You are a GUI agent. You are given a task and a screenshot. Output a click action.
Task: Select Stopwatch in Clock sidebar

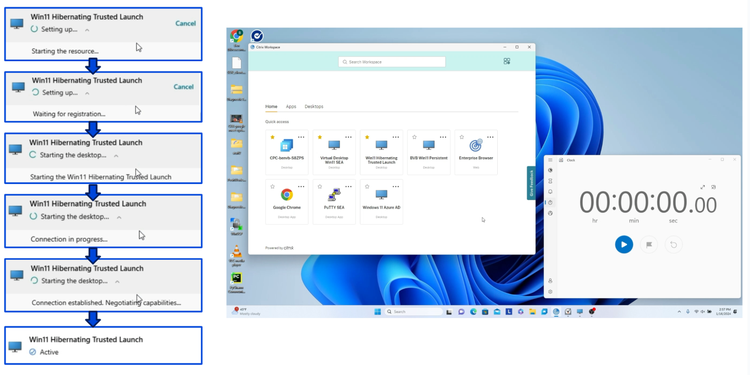(x=550, y=202)
